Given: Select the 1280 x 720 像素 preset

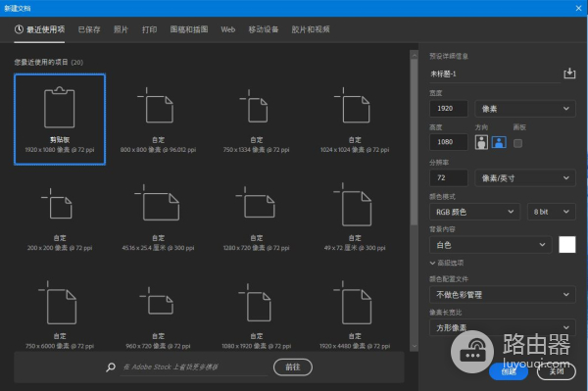Looking at the screenshot, I should [256, 218].
